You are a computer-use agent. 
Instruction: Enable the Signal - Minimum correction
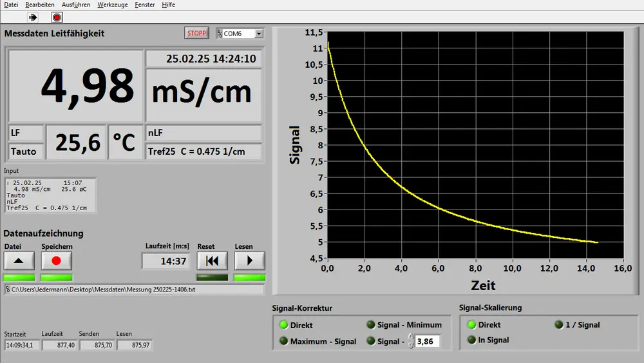[x=370, y=325]
